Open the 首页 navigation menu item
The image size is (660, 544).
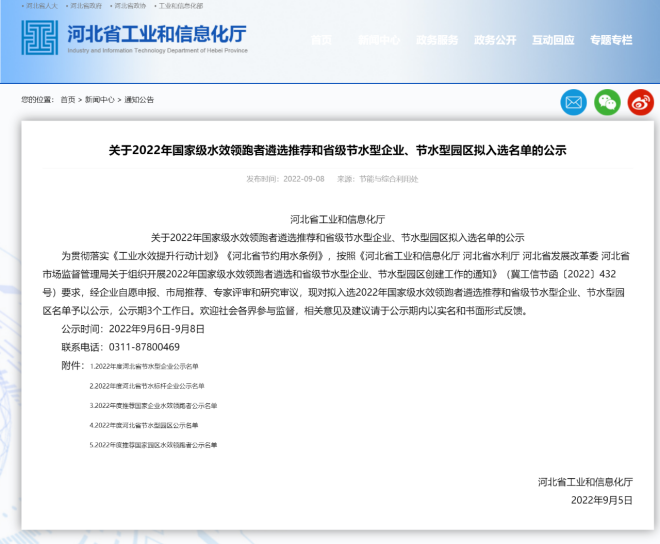point(321,40)
